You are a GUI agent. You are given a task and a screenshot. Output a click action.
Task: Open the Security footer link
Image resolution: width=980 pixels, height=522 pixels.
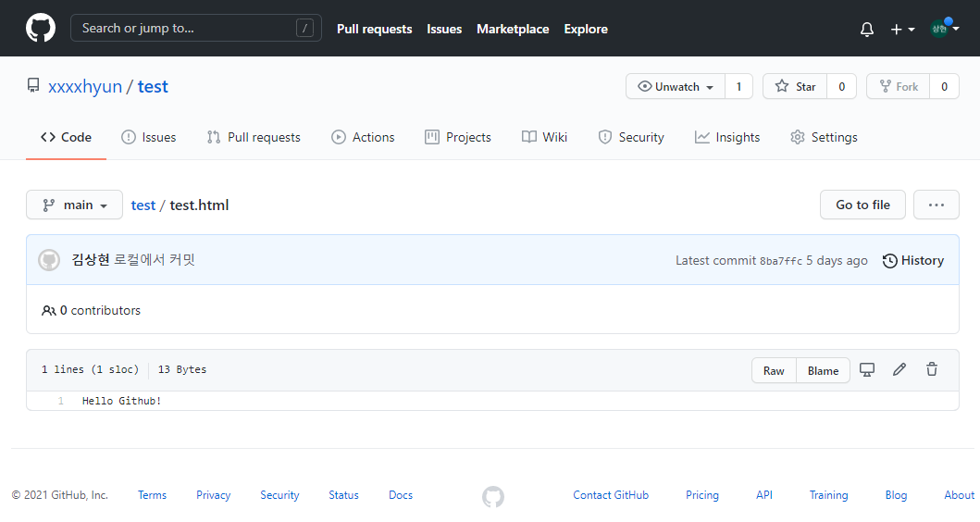pos(279,495)
